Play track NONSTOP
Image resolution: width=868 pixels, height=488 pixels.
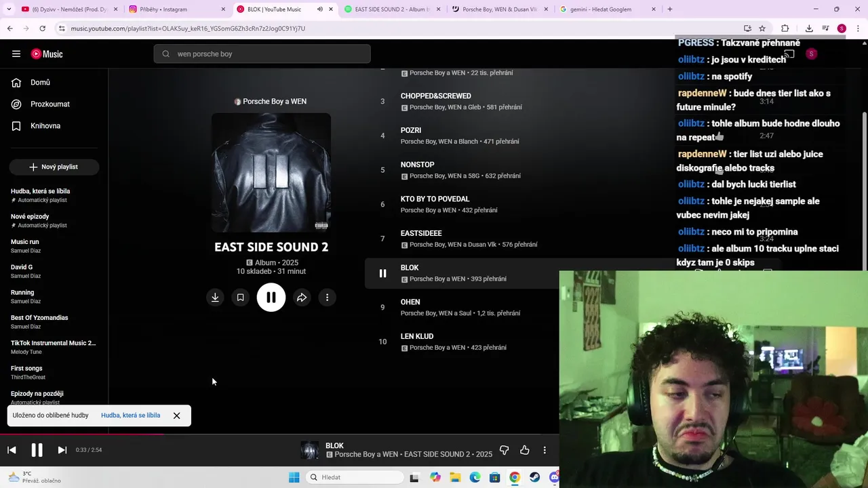pos(418,165)
